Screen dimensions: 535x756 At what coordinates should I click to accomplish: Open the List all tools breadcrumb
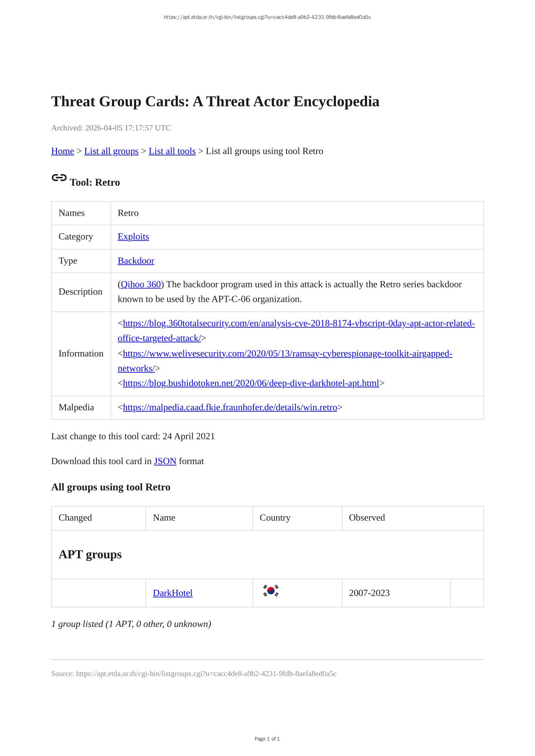click(x=172, y=151)
